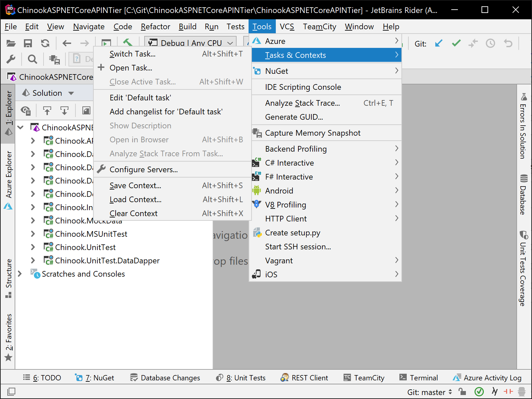Image resolution: width=532 pixels, height=399 pixels.
Task: Expand the NuGet submenu
Action: [x=327, y=71]
